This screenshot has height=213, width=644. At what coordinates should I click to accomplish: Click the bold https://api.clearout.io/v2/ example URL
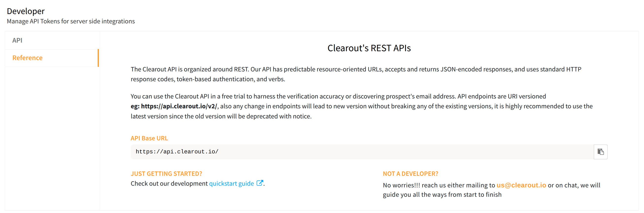tap(179, 106)
